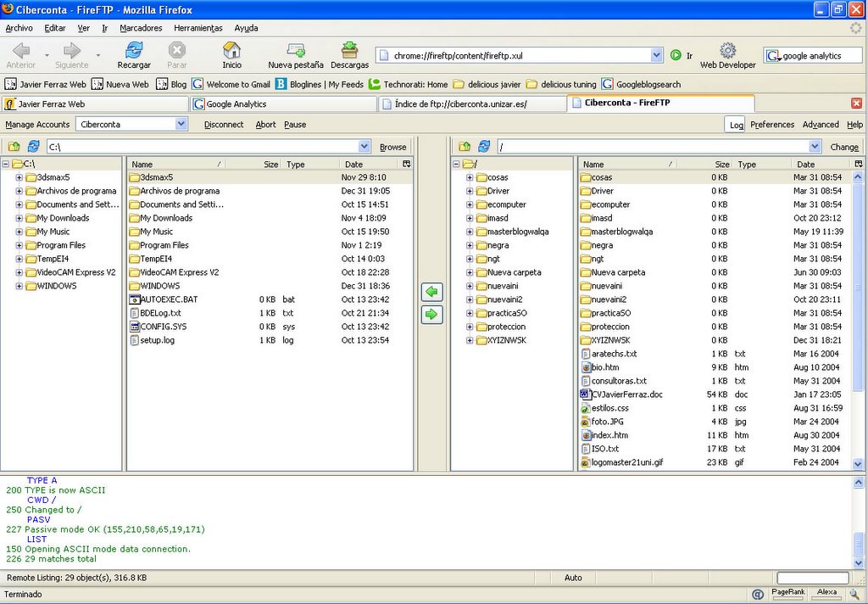The height and width of the screenshot is (604, 868).
Task: Go up one folder in local pane
Action: click(14, 146)
